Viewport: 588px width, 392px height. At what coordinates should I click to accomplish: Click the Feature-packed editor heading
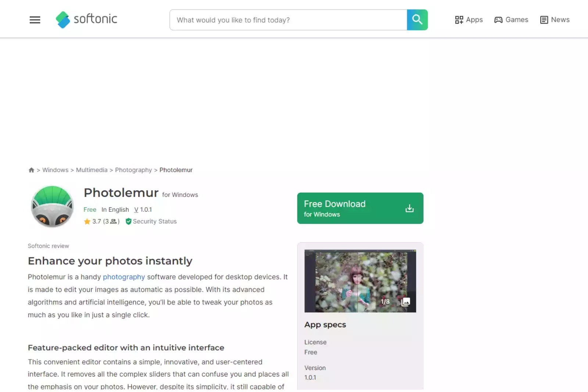coord(126,348)
